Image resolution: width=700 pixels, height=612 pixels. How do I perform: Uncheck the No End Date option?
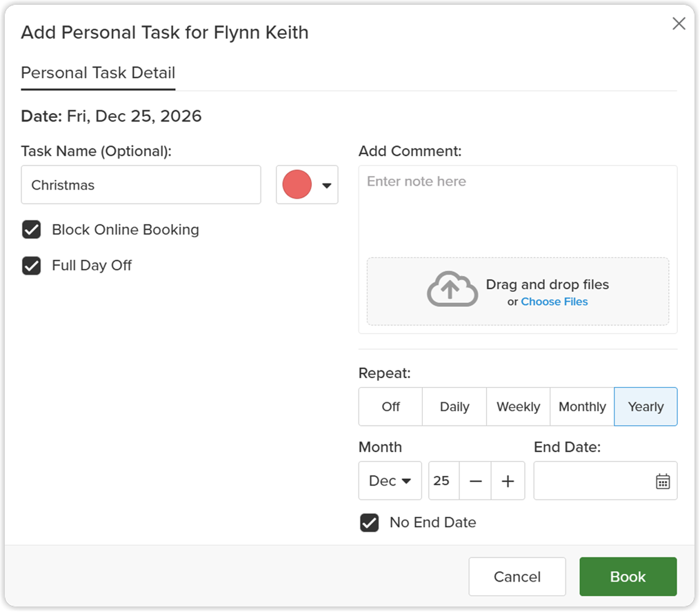pyautogui.click(x=369, y=523)
